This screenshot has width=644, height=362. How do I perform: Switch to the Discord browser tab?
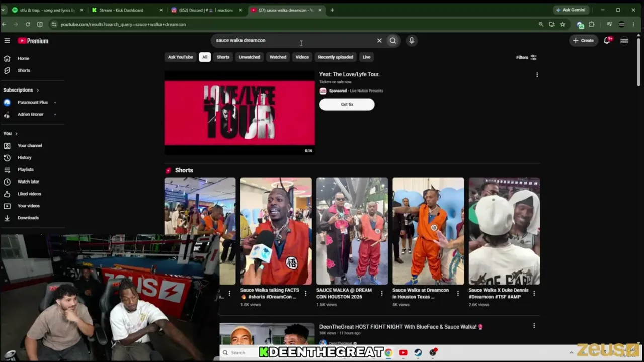(x=206, y=10)
